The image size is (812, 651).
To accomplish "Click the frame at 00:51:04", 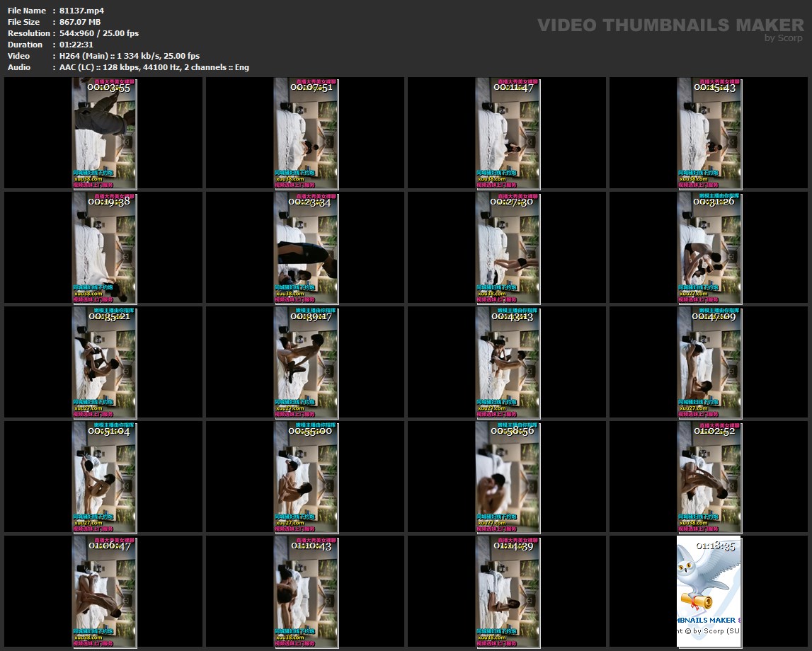I will point(104,477).
